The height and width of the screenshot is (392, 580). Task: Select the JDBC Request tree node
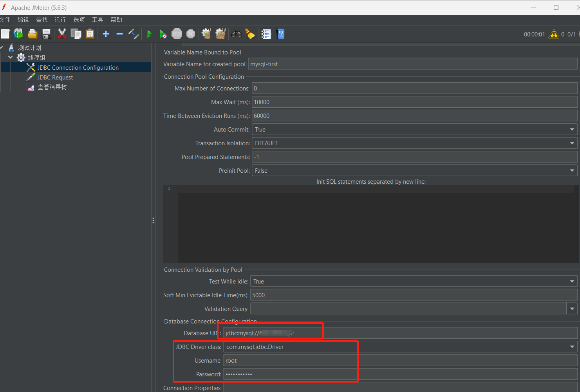point(55,77)
